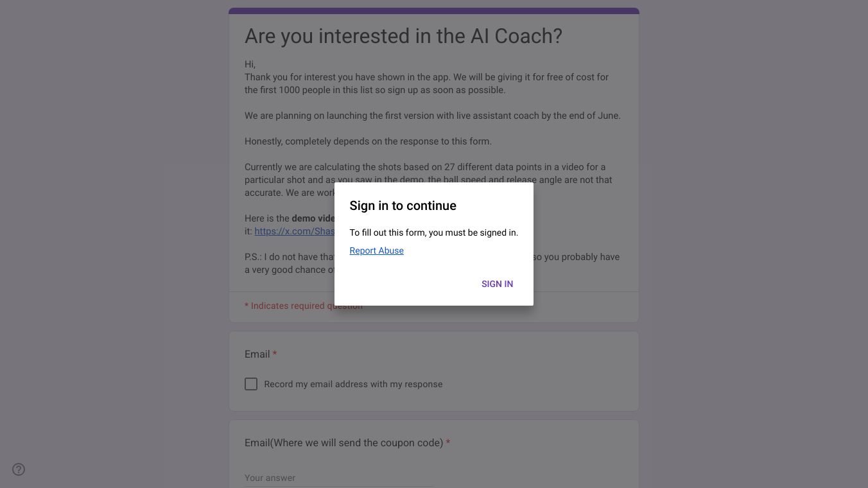Click the SIGN IN button

(497, 284)
